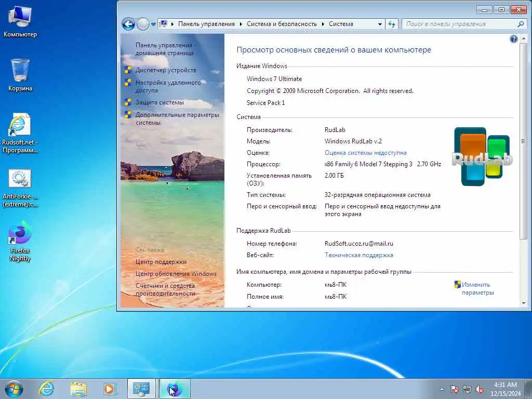Screen dimensions: 532x399
Task: Open Центр поддержки link
Action: pyautogui.click(x=161, y=262)
